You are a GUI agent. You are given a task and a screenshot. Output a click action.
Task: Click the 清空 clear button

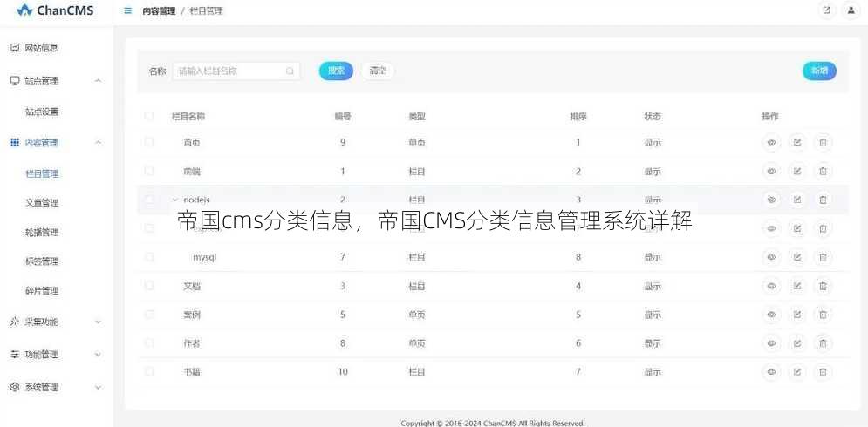tap(378, 71)
